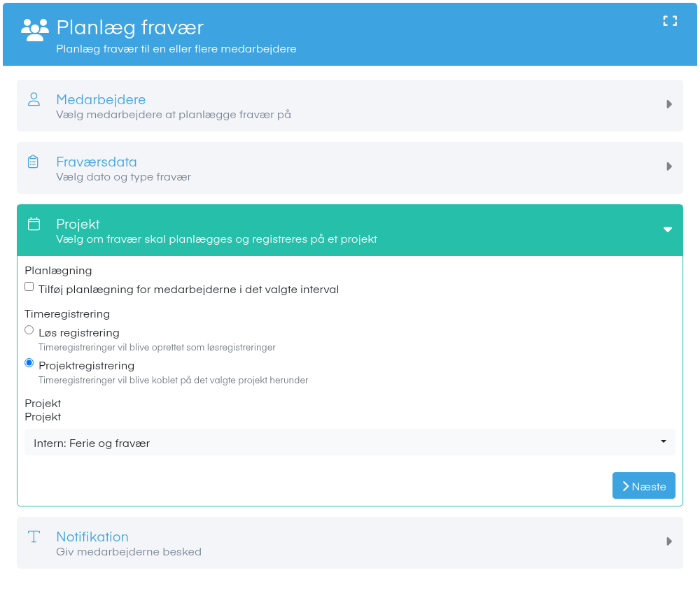Click the T icon next to Notifikation
This screenshot has height=596, width=700.
[x=34, y=537]
